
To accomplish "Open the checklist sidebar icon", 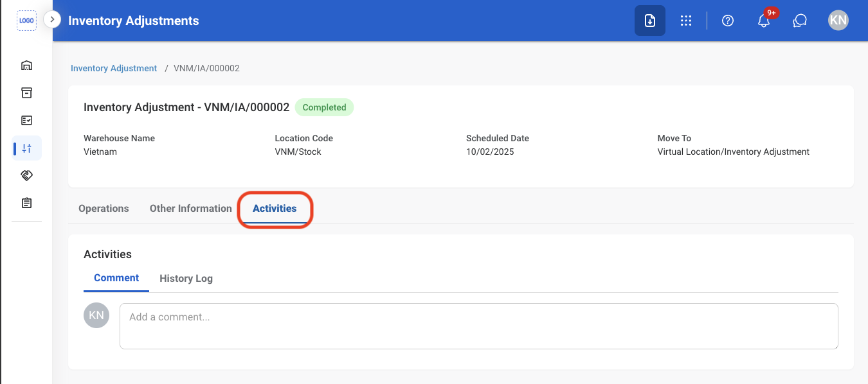I will [x=26, y=121].
